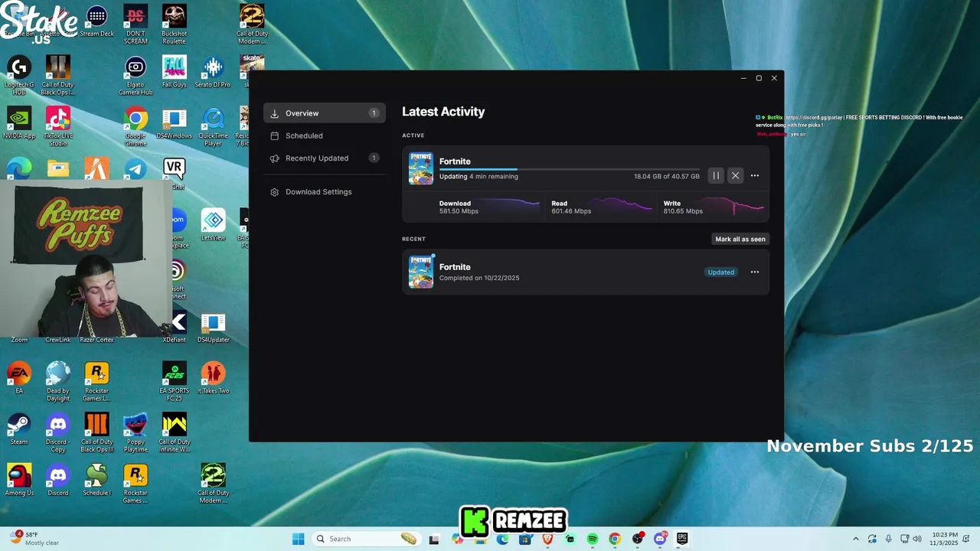Open the Fall Guys desktop icon
Viewport: 980px width, 551px height.
coord(174,72)
